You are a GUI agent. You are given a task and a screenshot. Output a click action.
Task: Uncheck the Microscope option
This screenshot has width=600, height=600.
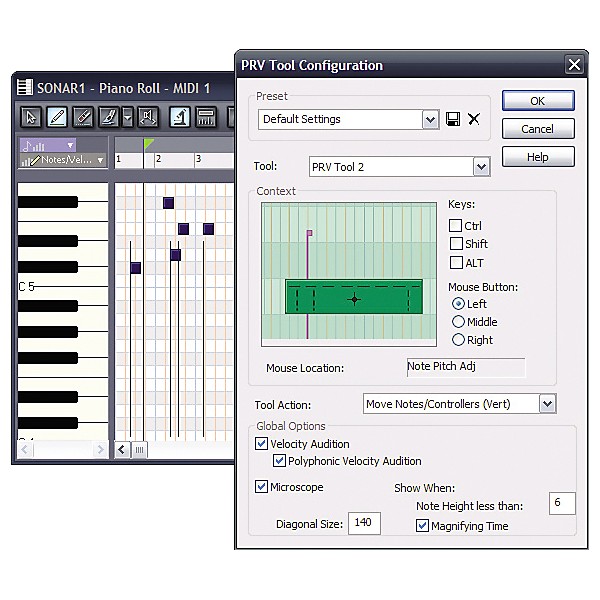click(261, 487)
